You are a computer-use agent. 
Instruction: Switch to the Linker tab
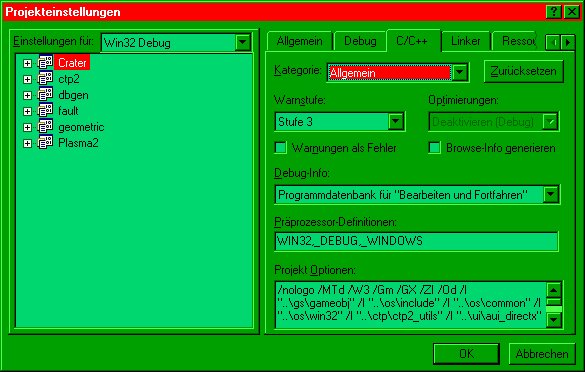point(465,41)
